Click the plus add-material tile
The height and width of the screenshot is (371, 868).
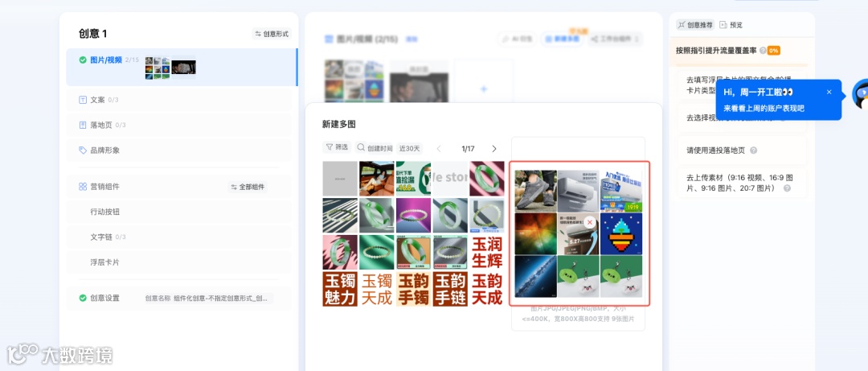[483, 89]
